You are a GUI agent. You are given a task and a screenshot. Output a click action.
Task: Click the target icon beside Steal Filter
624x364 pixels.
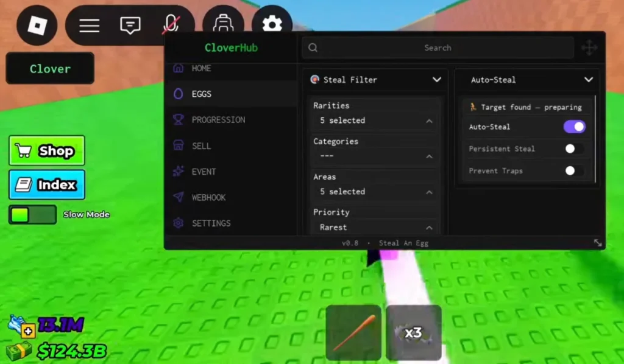[315, 80]
